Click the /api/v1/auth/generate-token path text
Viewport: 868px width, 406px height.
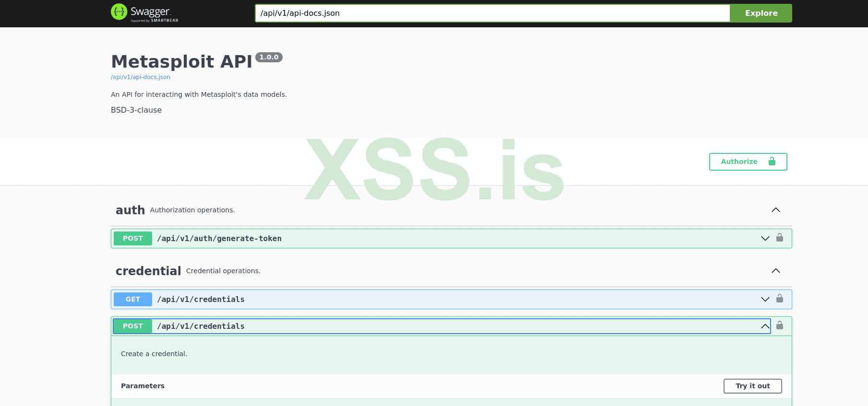(x=219, y=238)
